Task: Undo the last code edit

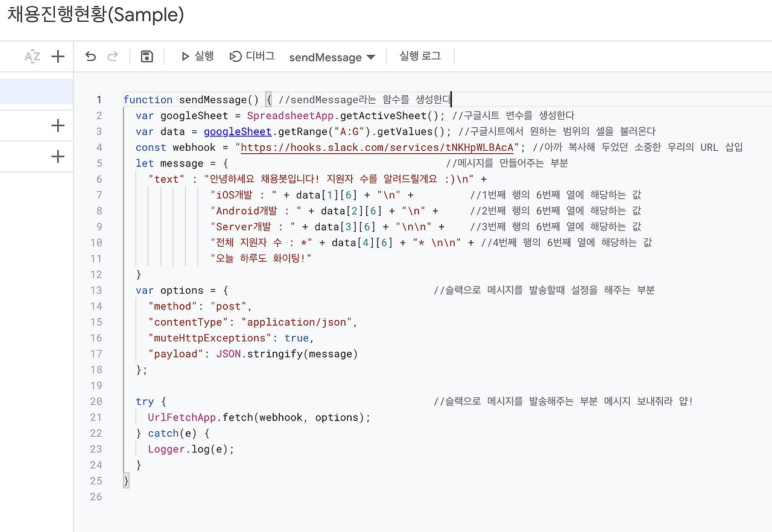Action: point(90,55)
